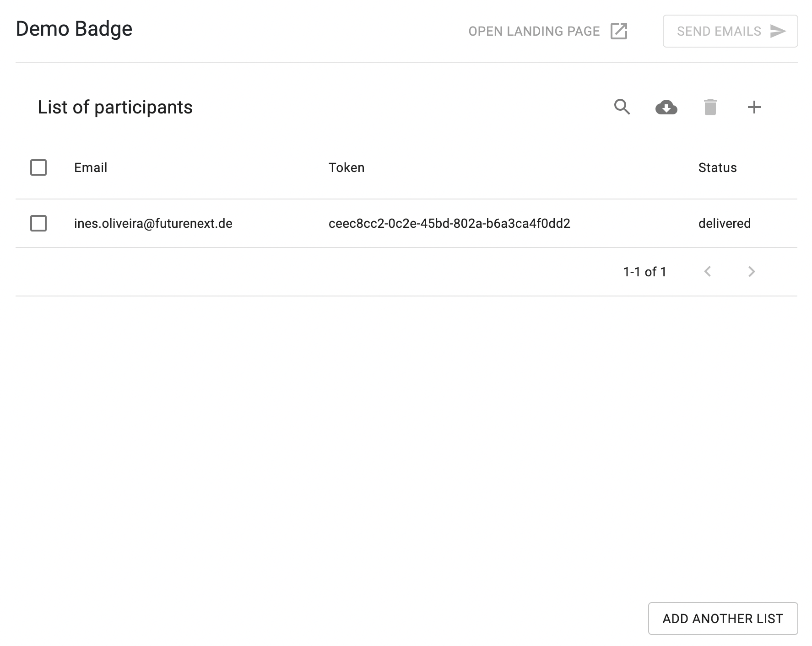This screenshot has width=812, height=646.
Task: Select the trash icon to delete participants
Action: click(x=710, y=108)
